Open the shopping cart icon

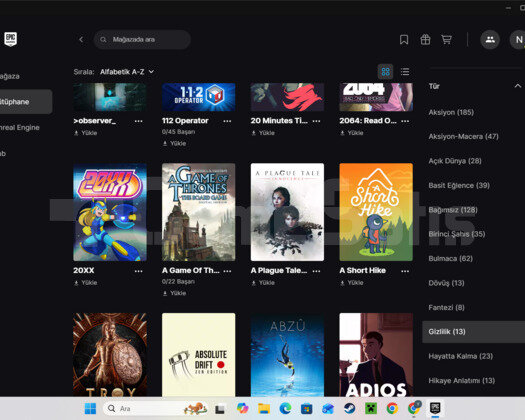click(446, 40)
